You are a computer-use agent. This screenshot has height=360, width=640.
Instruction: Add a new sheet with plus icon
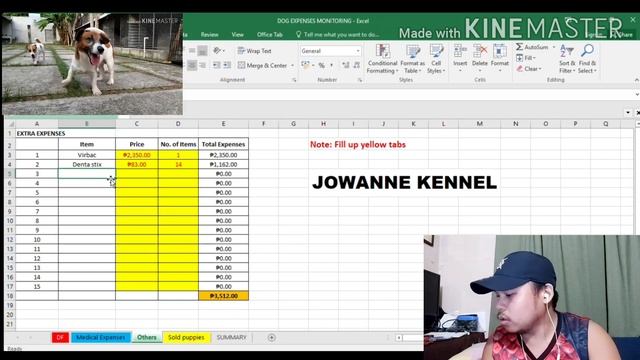point(271,338)
